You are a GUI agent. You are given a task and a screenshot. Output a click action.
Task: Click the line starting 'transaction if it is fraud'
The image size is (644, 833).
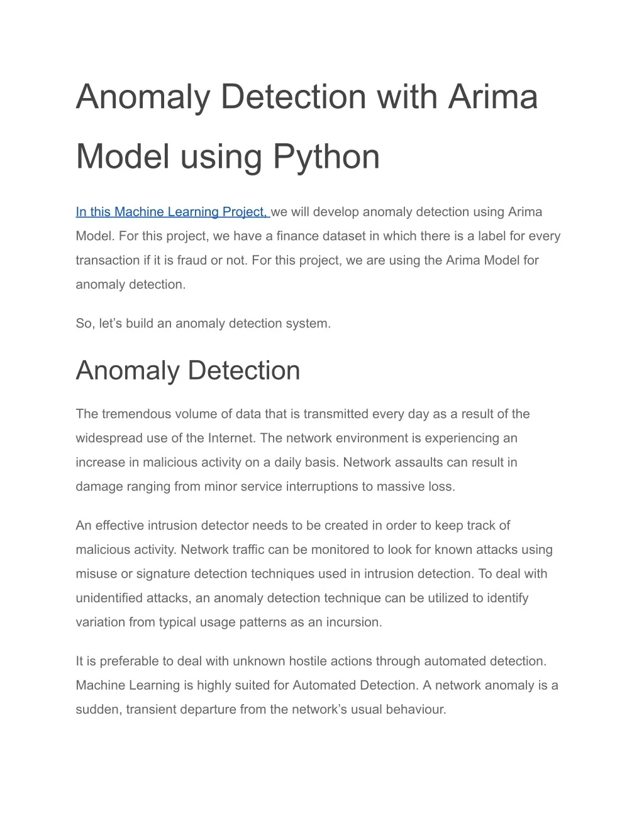click(307, 260)
